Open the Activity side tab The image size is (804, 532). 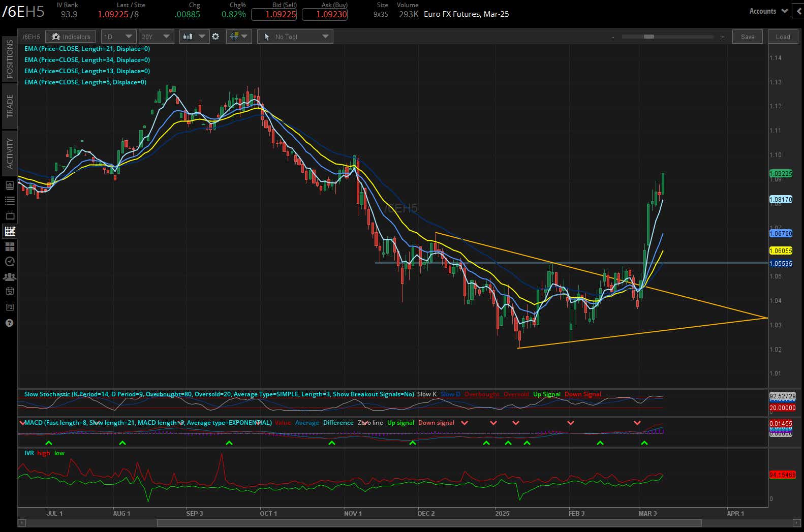click(x=10, y=153)
